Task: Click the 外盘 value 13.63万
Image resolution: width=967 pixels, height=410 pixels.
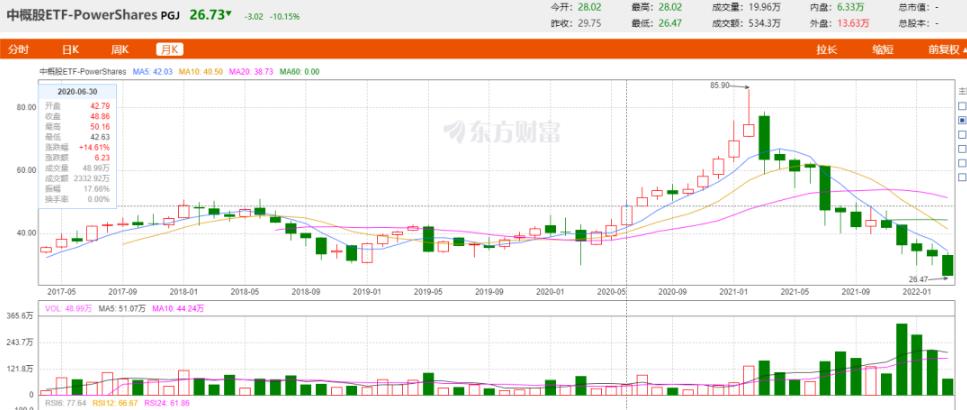Action: pyautogui.click(x=854, y=23)
